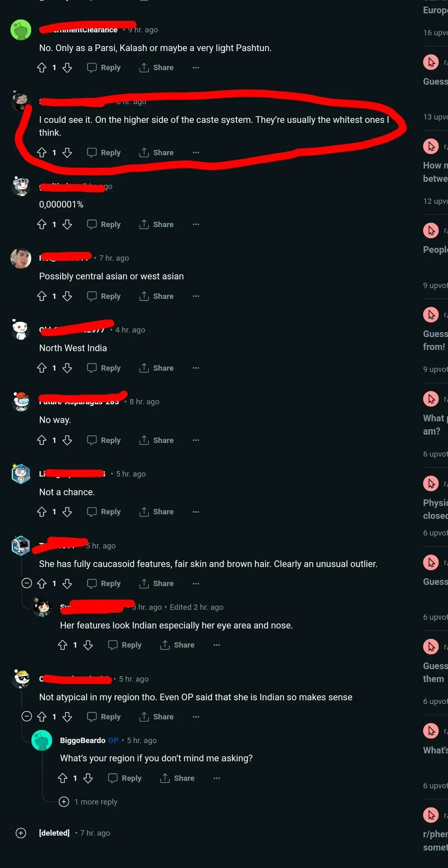This screenshot has width=448, height=868.
Task: Open the sidebar 'Guess' post with 13 upvotes
Action: click(x=435, y=81)
